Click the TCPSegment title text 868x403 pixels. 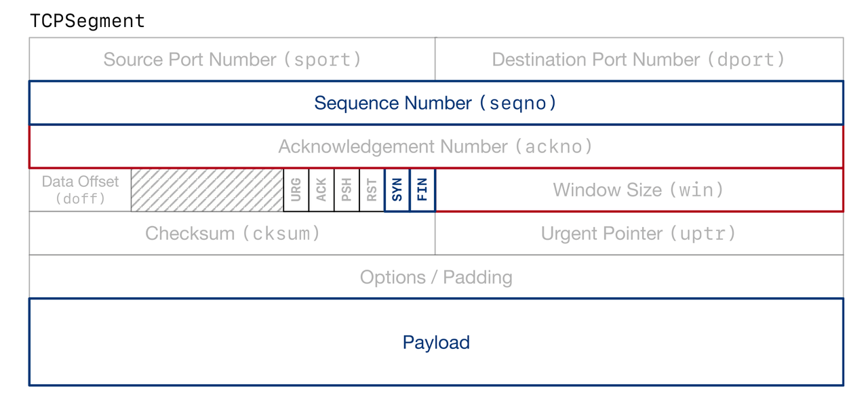coord(87,21)
